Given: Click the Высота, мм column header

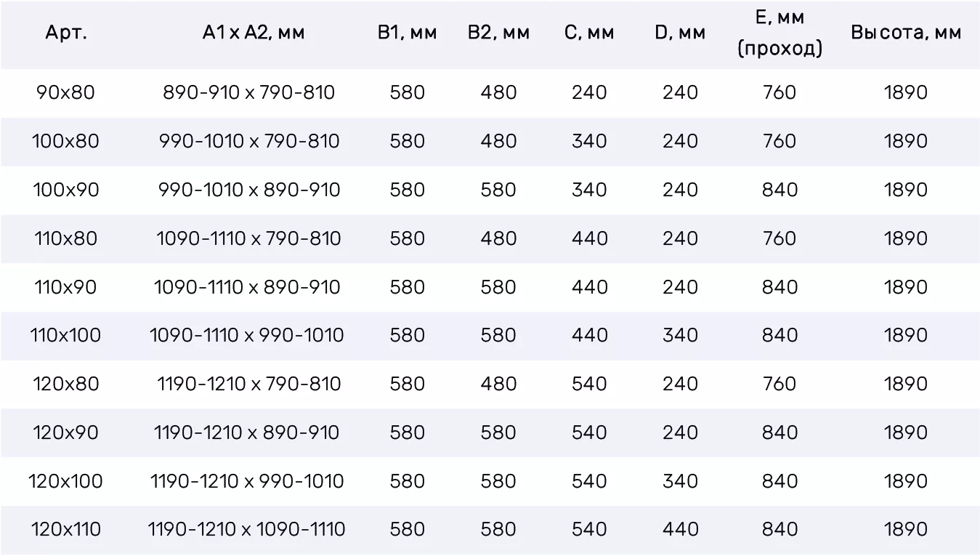Looking at the screenshot, I should [x=906, y=33].
